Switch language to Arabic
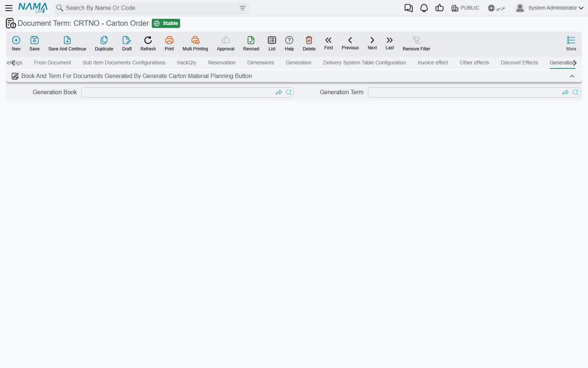This screenshot has width=588, height=368. pyautogui.click(x=497, y=8)
